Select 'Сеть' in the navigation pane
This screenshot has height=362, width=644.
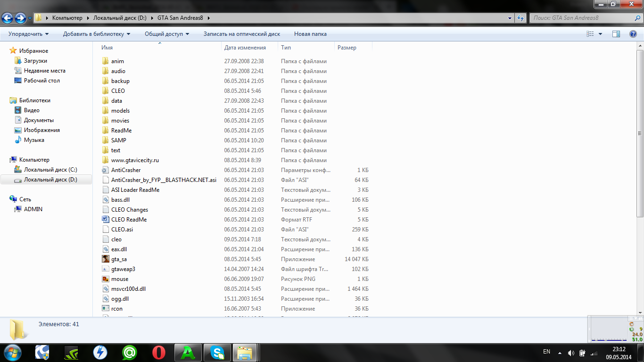(x=25, y=199)
